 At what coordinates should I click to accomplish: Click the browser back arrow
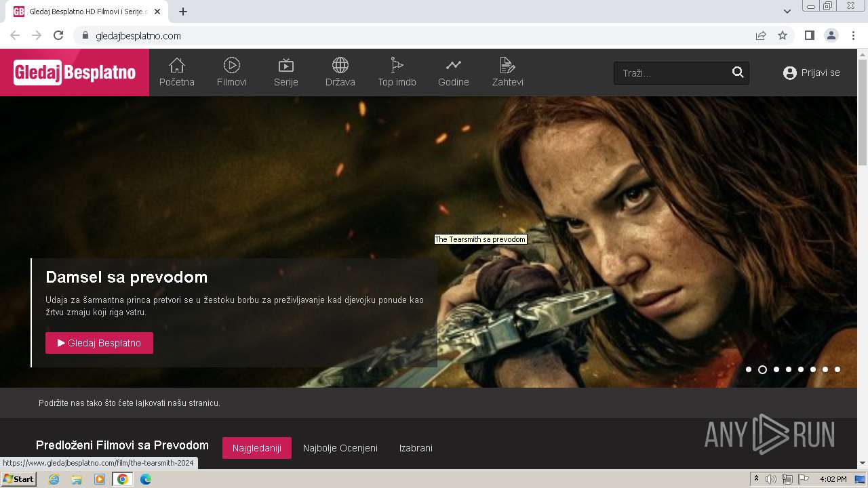tap(15, 35)
